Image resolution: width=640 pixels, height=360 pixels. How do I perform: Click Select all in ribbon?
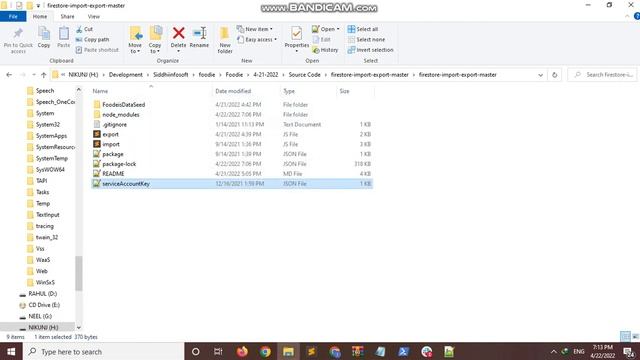click(363, 29)
